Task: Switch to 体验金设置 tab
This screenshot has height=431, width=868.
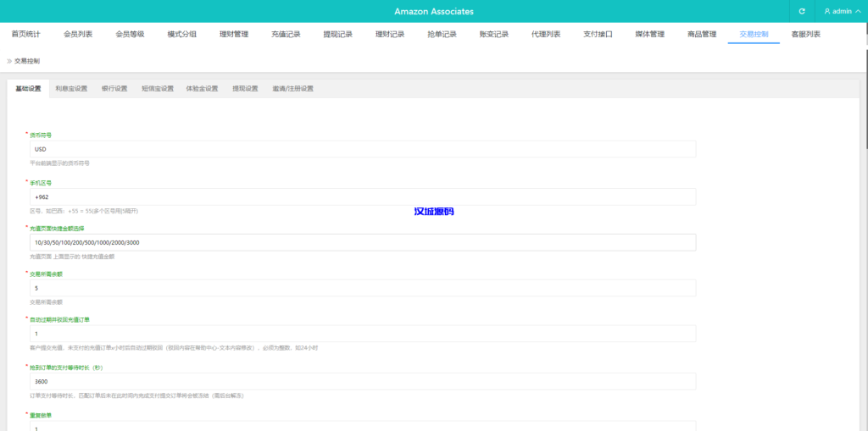Action: tap(202, 89)
